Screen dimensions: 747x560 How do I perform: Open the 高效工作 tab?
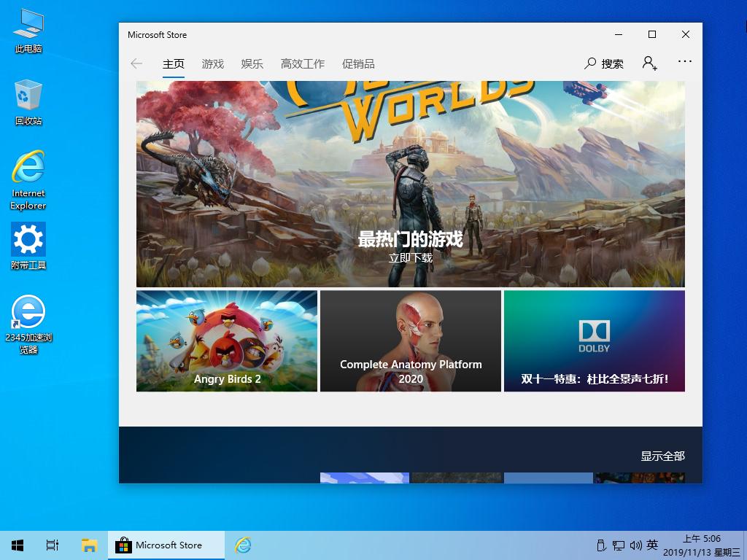point(303,64)
